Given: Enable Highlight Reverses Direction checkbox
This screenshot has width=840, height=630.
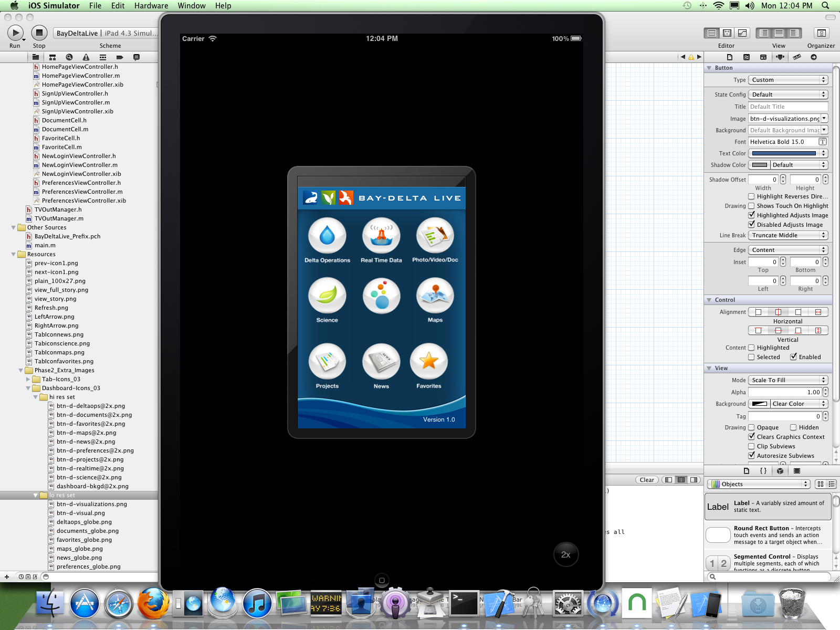Looking at the screenshot, I should (x=751, y=196).
